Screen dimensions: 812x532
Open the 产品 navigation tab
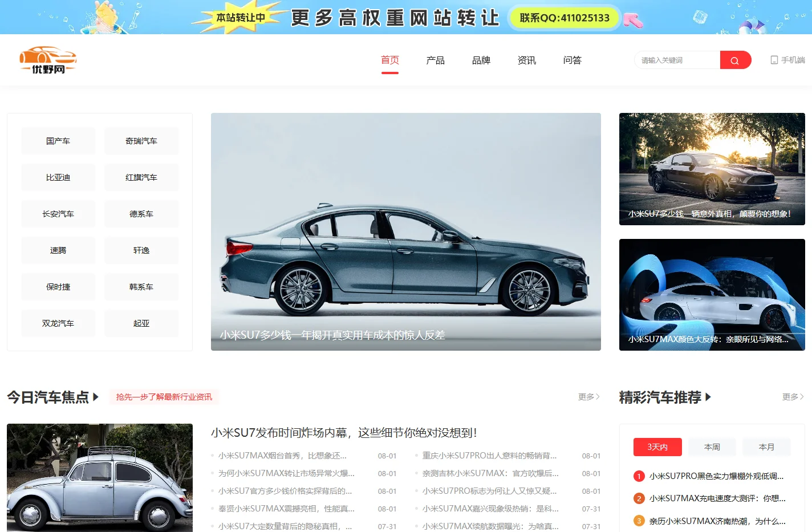tap(436, 60)
